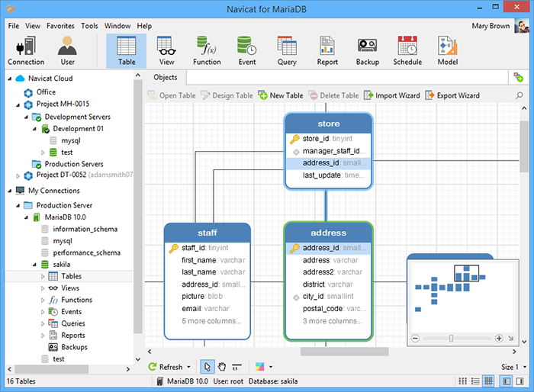This screenshot has height=392, width=534.
Task: Click Export Wizard button
Action: 452,95
